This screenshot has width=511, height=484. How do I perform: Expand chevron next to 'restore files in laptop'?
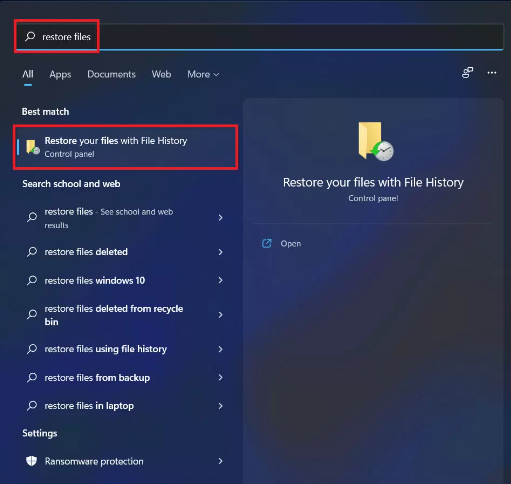(x=220, y=406)
